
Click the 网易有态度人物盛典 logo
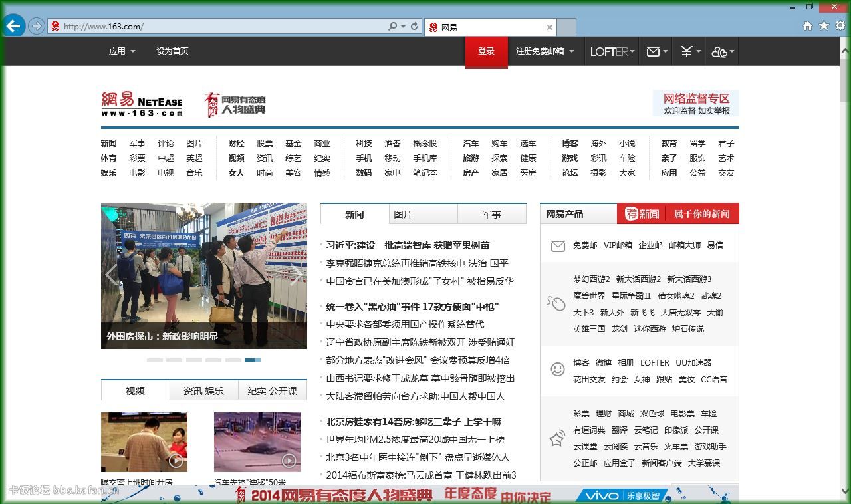tap(235, 105)
